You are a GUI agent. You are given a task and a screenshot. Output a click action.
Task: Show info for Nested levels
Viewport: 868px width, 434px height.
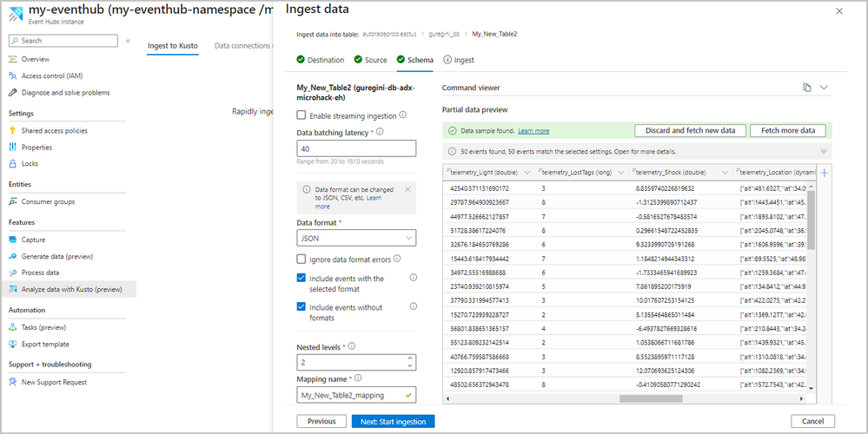click(352, 346)
